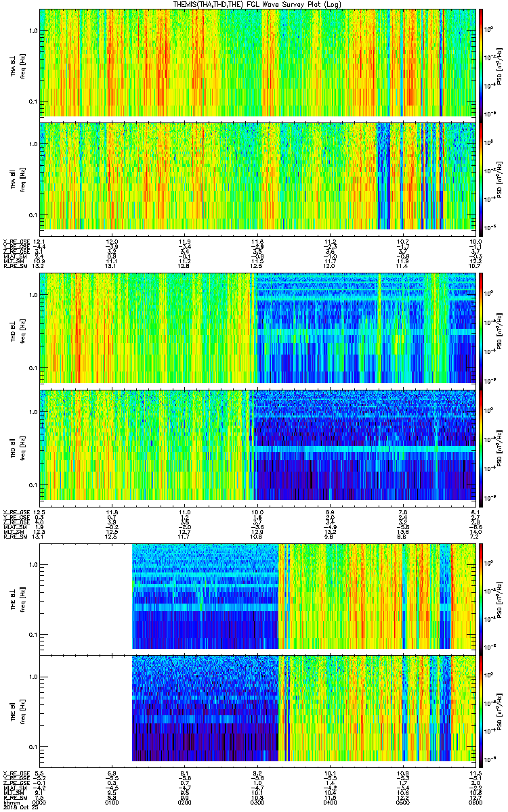
Task: Click the "1.0" frequency tick of THA B⊥ panel
Action: point(33,31)
